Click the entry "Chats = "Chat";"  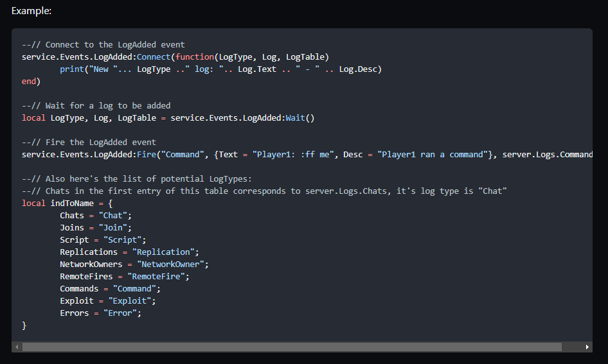point(96,216)
